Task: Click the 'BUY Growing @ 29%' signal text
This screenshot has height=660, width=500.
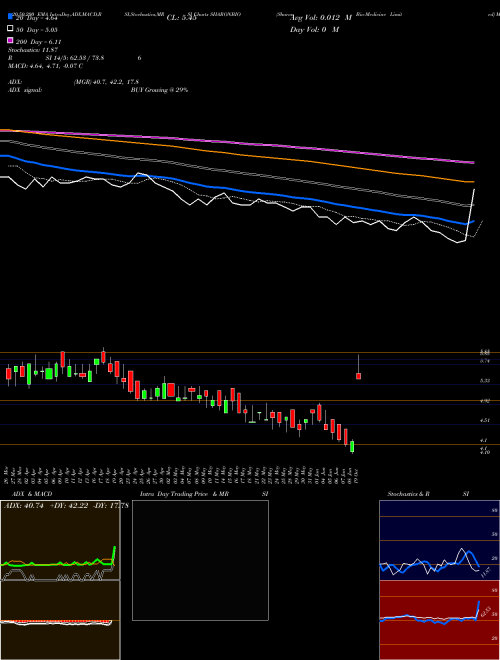Action: (x=159, y=90)
